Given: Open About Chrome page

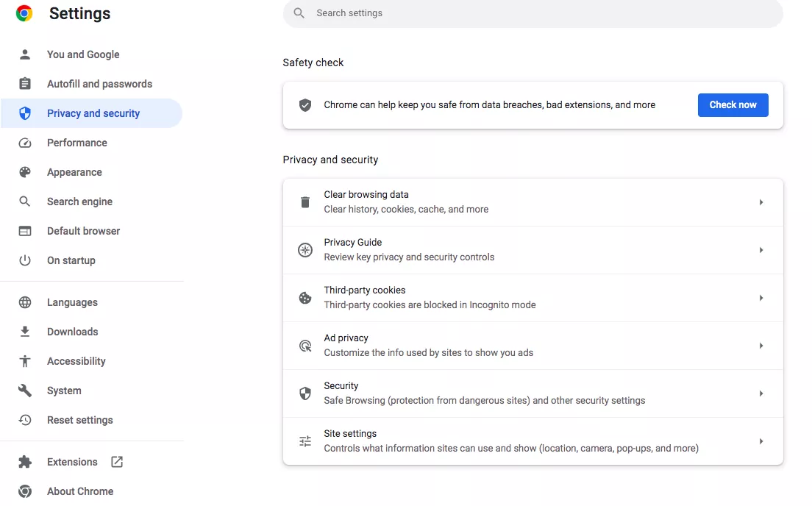Looking at the screenshot, I should [80, 491].
